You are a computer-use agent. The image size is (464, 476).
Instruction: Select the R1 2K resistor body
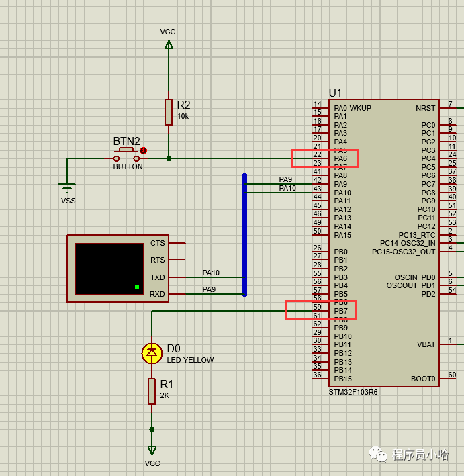tap(152, 391)
